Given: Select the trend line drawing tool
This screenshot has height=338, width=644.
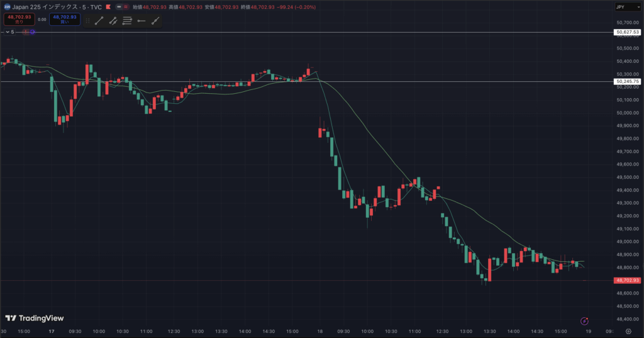Looking at the screenshot, I should [99, 20].
